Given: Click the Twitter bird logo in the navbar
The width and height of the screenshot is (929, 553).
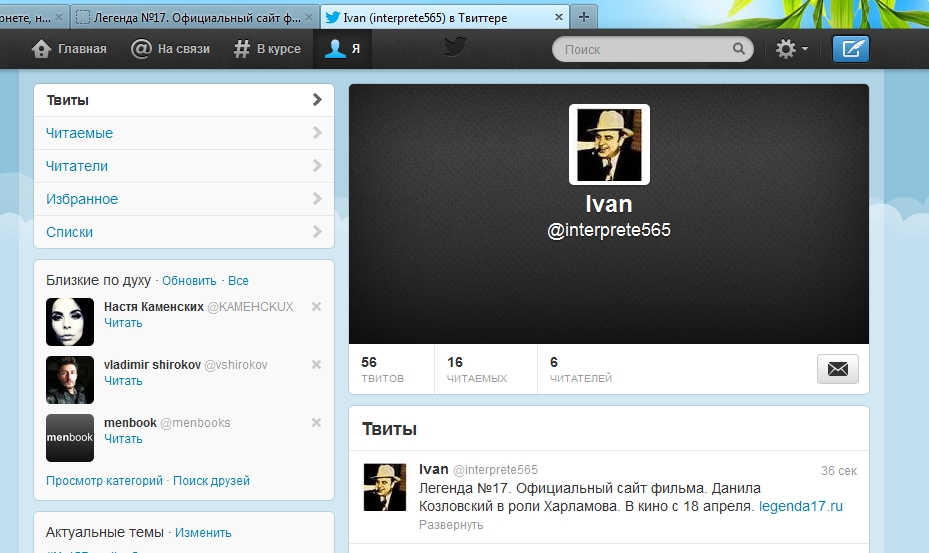Looking at the screenshot, I should click(x=456, y=47).
